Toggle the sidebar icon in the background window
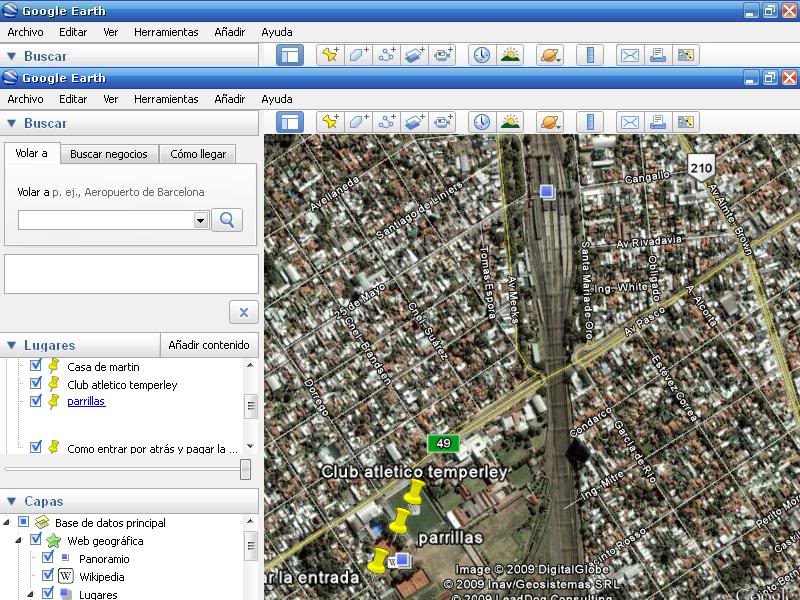 tap(290, 55)
